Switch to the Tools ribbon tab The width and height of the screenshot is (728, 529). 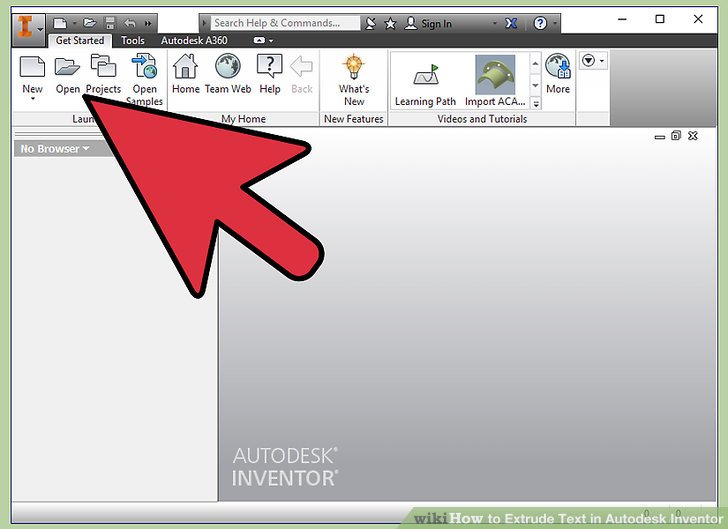click(x=133, y=40)
